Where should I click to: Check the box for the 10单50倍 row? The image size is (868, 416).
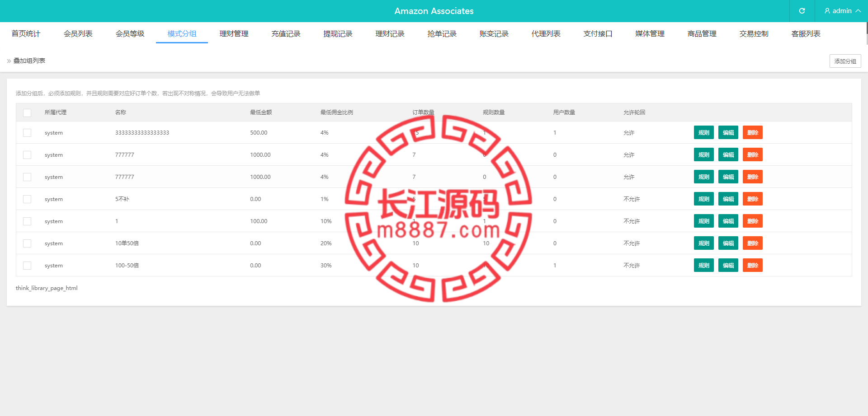[27, 243]
